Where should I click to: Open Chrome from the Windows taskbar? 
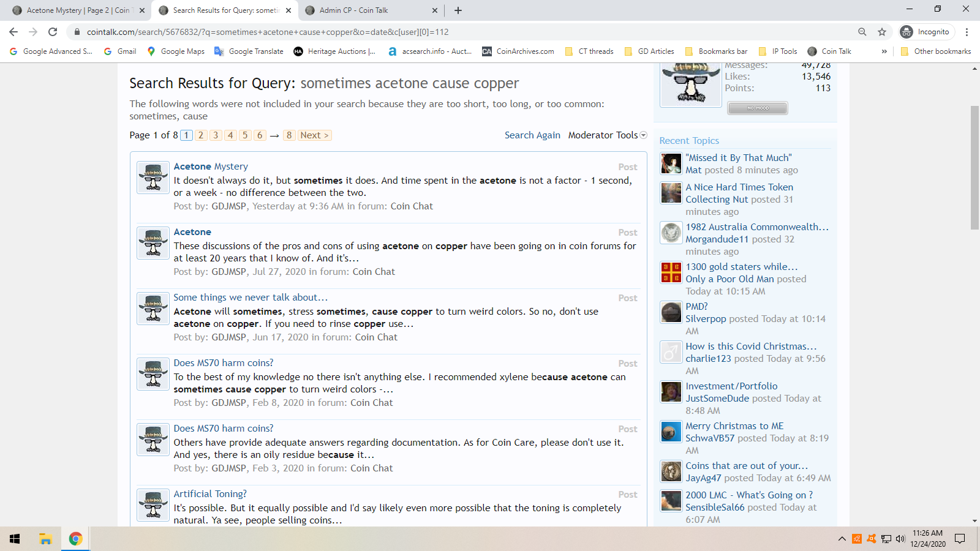(x=75, y=539)
